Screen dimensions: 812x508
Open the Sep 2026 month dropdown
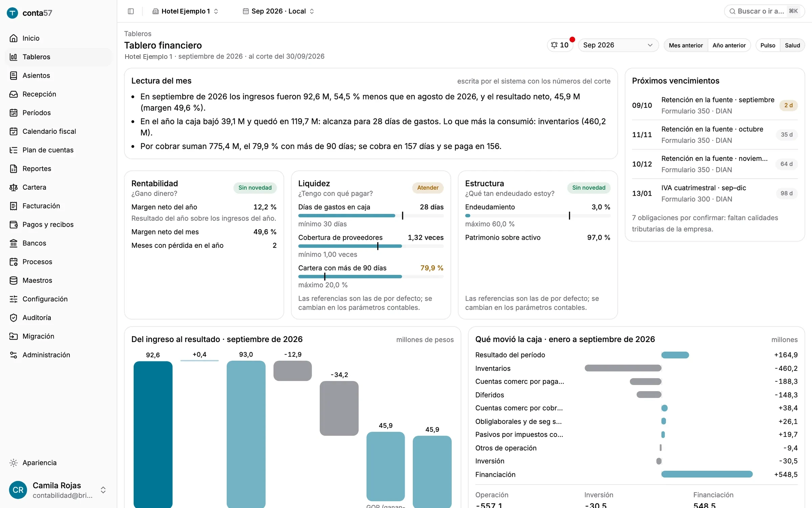[x=618, y=45]
